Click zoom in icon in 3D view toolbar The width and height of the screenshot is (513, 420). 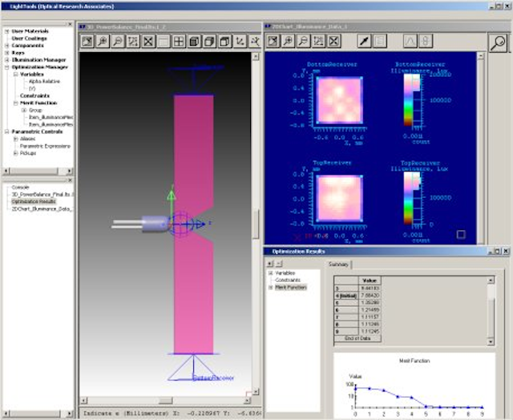coord(103,41)
